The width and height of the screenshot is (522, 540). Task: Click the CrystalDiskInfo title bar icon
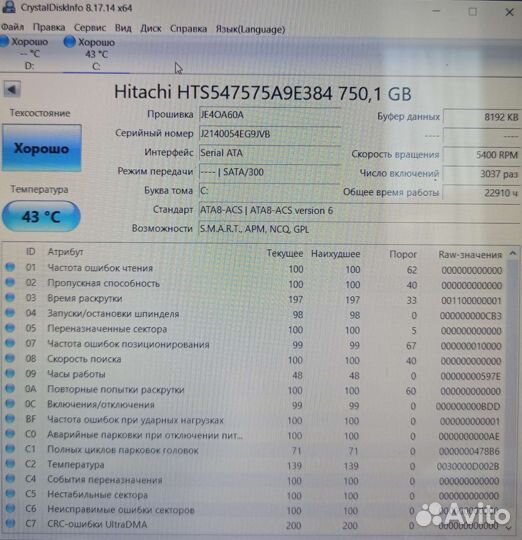point(9,7)
